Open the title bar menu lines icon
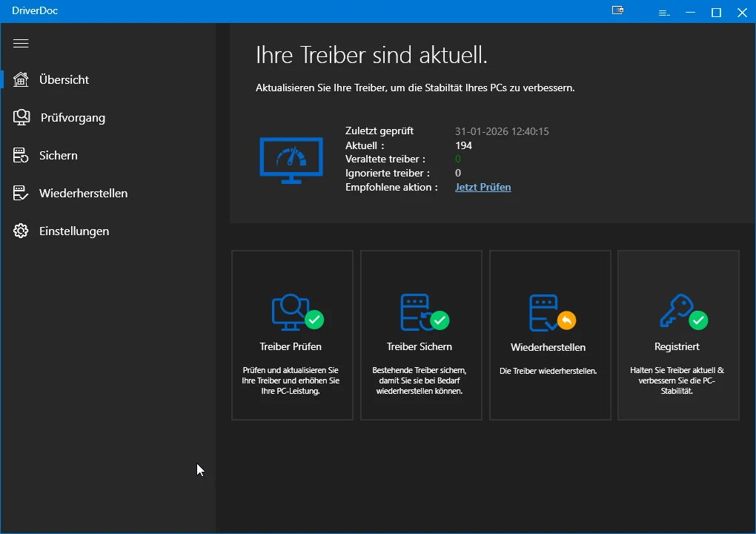The image size is (756, 534). click(x=663, y=13)
